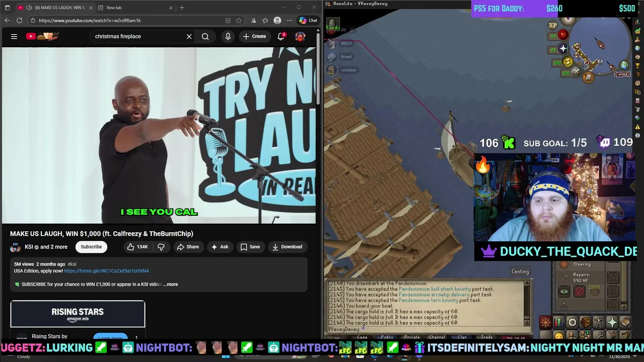Click the Ask button under the video
Viewport: 644px width, 362px height.
point(220,247)
